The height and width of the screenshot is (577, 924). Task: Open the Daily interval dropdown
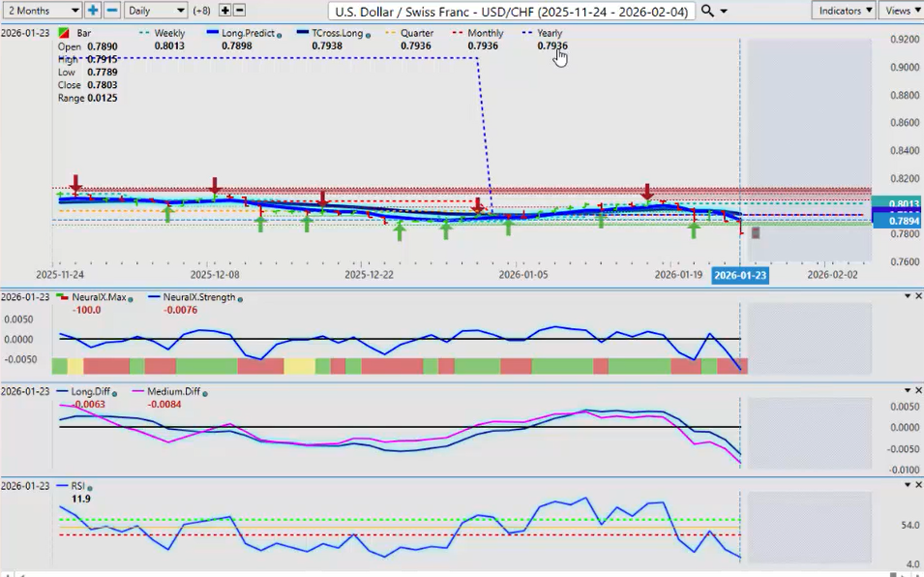pos(155,10)
